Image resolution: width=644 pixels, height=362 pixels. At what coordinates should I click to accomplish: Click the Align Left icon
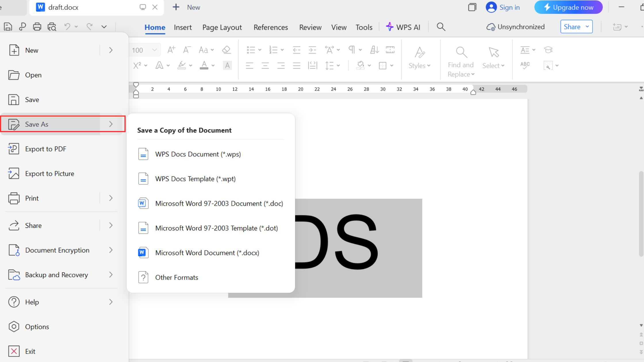tap(250, 66)
